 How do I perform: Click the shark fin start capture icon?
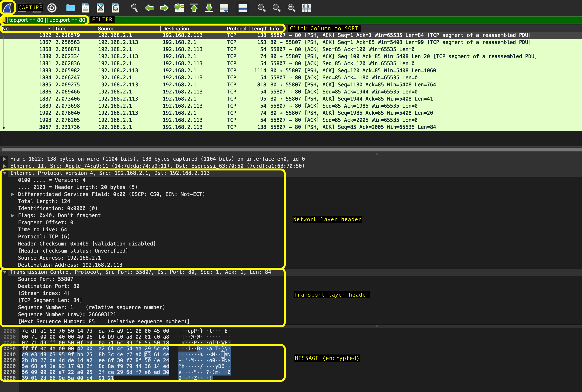[x=7, y=8]
